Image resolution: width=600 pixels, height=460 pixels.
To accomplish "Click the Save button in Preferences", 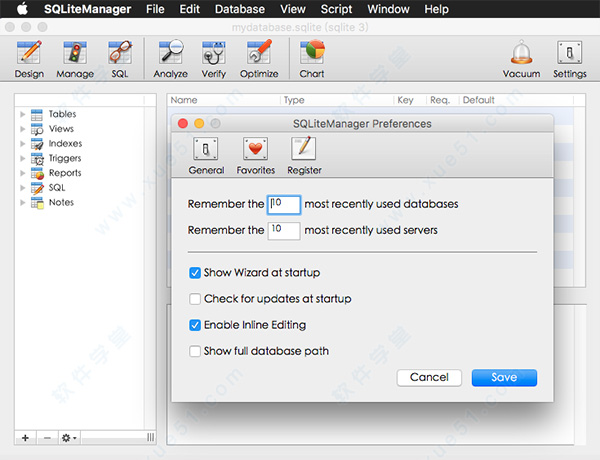I will coord(504,378).
